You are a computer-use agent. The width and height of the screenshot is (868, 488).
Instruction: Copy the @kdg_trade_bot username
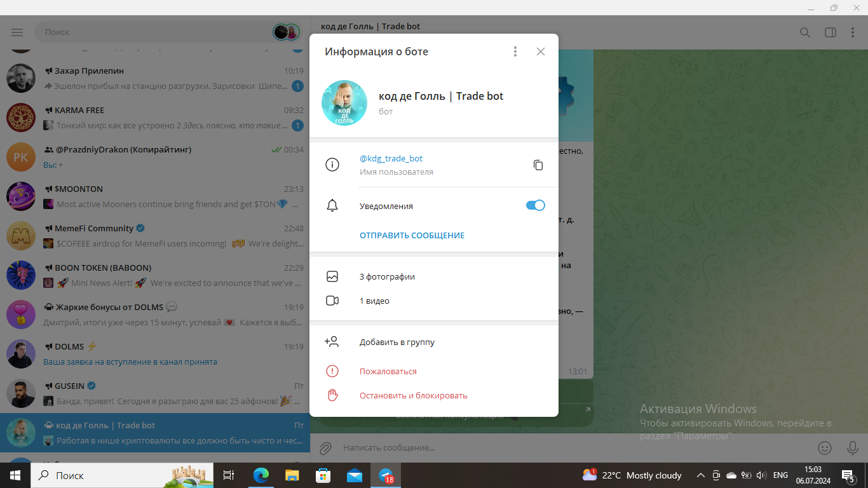tap(538, 165)
